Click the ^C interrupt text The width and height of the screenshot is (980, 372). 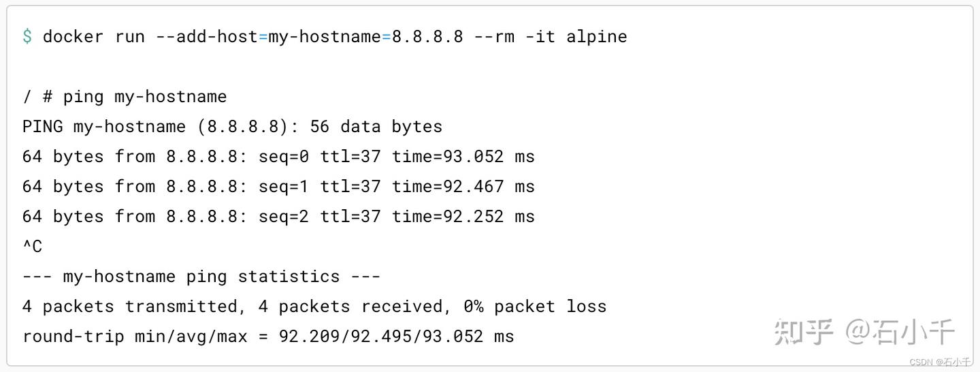click(x=32, y=247)
